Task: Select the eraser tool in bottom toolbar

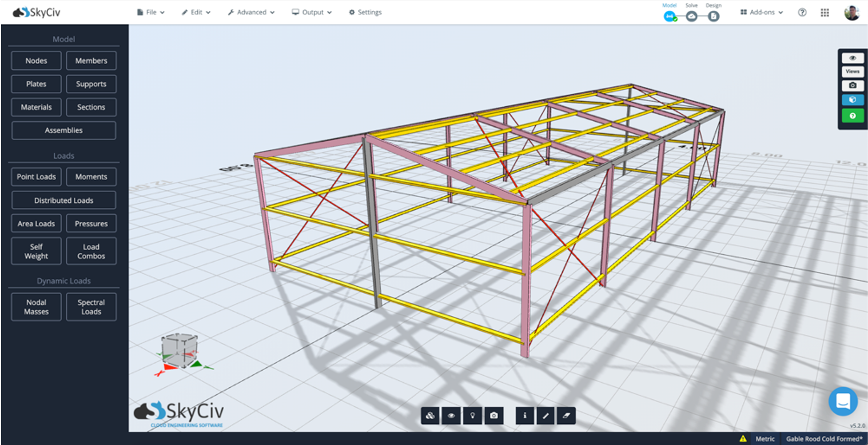Action: (x=566, y=415)
